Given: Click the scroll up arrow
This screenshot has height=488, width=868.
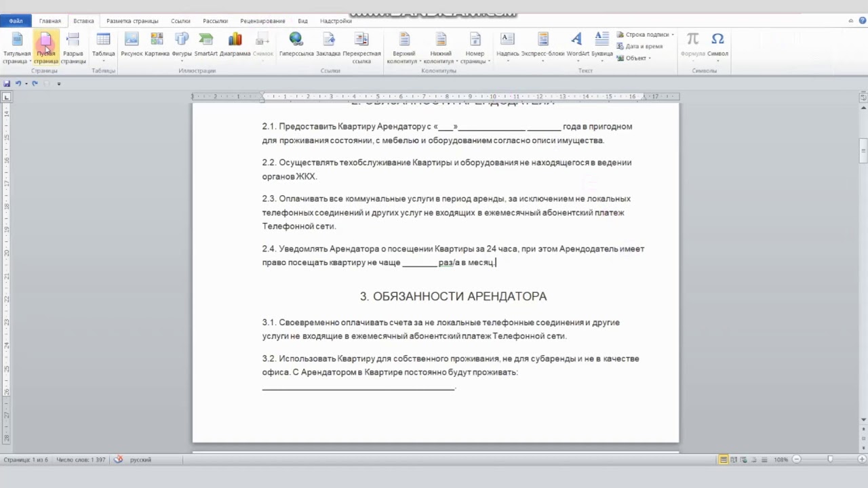Looking at the screenshot, I should coord(863,108).
